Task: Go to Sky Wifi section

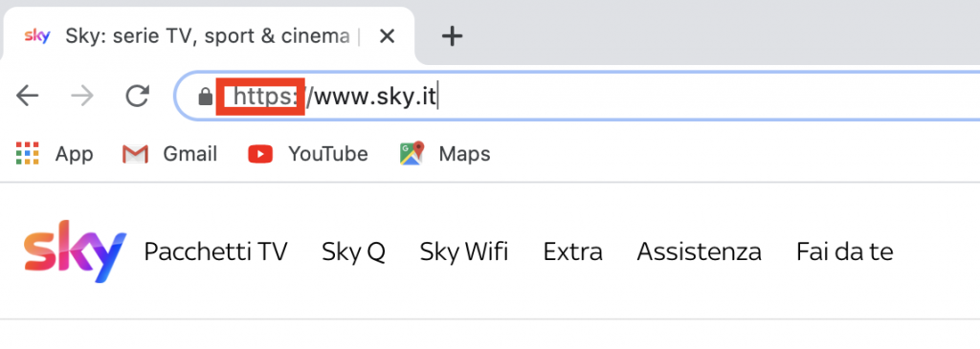Action: tap(464, 251)
